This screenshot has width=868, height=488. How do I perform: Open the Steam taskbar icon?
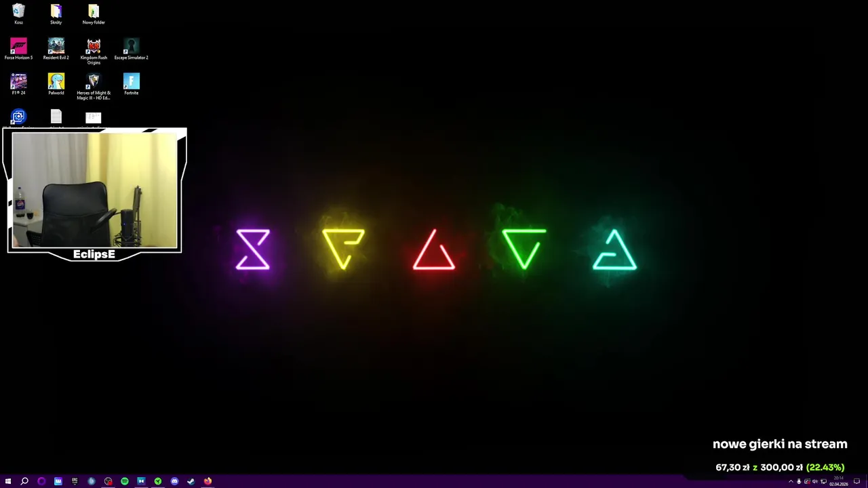[191, 481]
